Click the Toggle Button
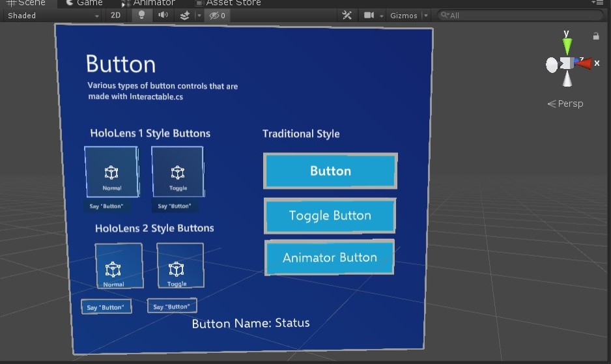 pos(330,216)
